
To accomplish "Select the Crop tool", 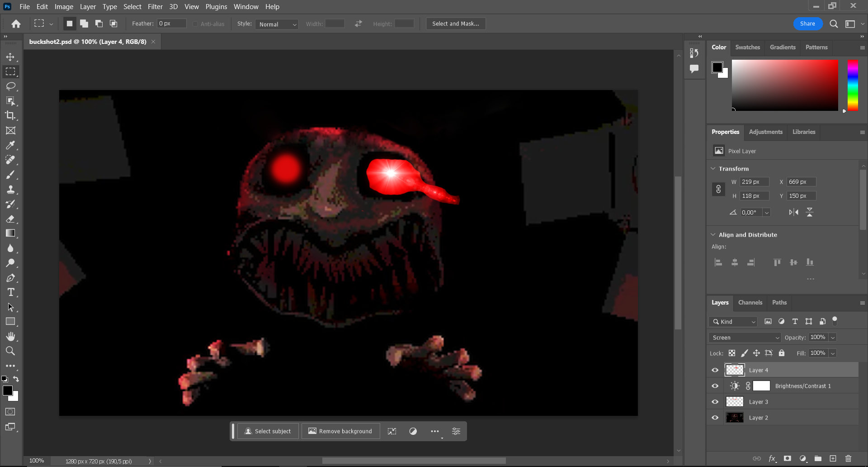I will [x=11, y=115].
